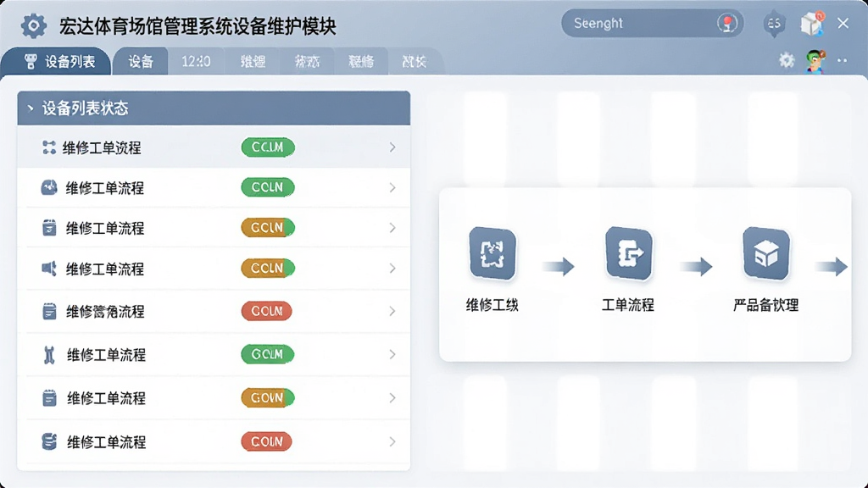Click document icon of 维修警角流程 row

pos(49,311)
